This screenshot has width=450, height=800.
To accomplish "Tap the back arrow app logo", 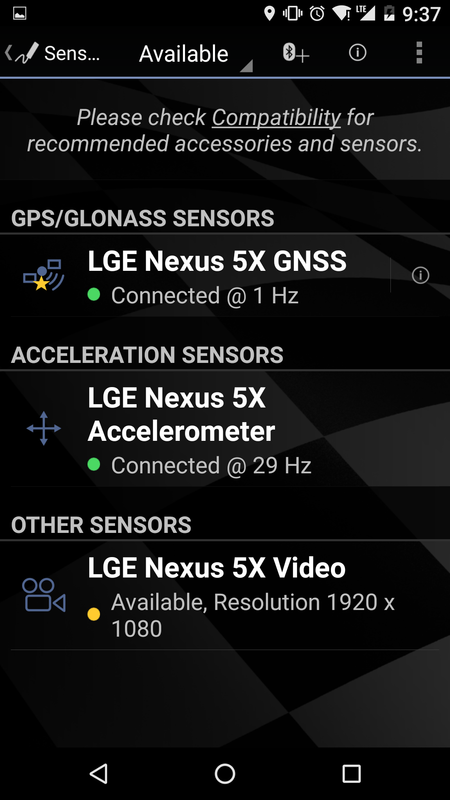I will pos(22,53).
